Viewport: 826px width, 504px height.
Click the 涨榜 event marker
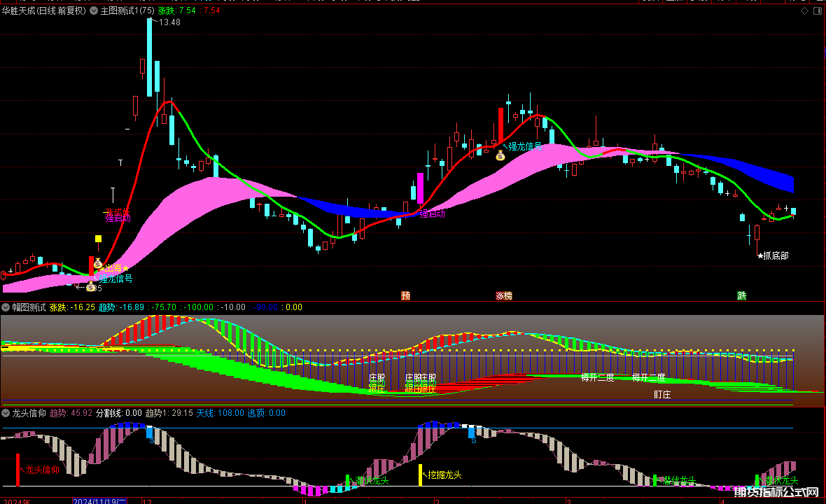(x=504, y=295)
